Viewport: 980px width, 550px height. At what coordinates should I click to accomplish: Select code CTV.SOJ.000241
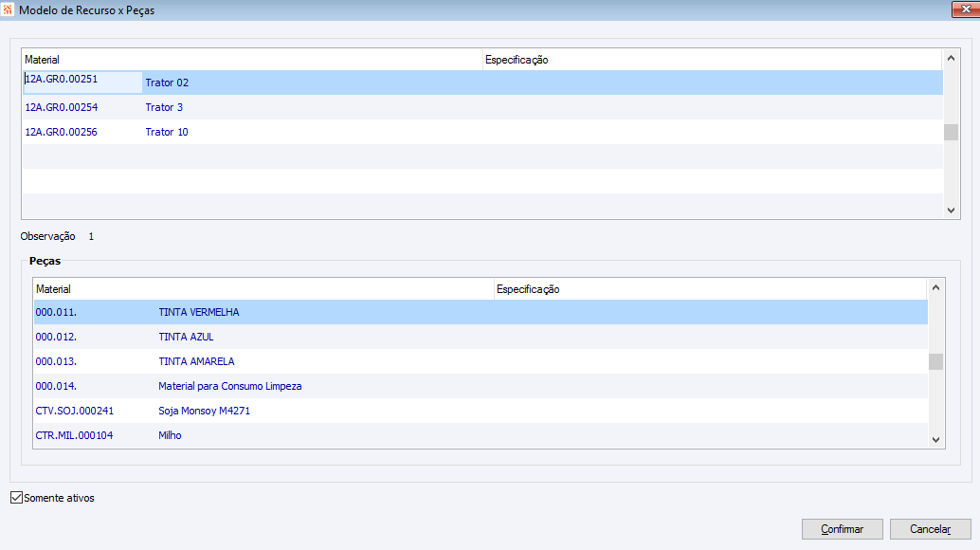74,411
